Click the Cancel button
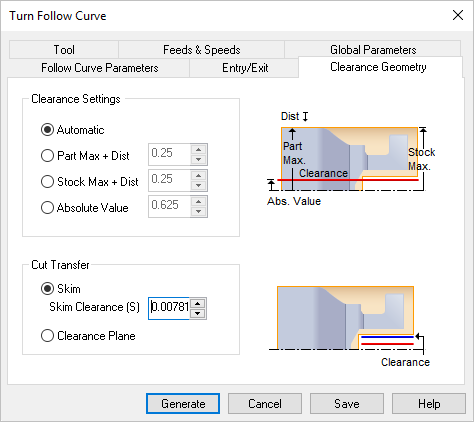 tap(265, 404)
